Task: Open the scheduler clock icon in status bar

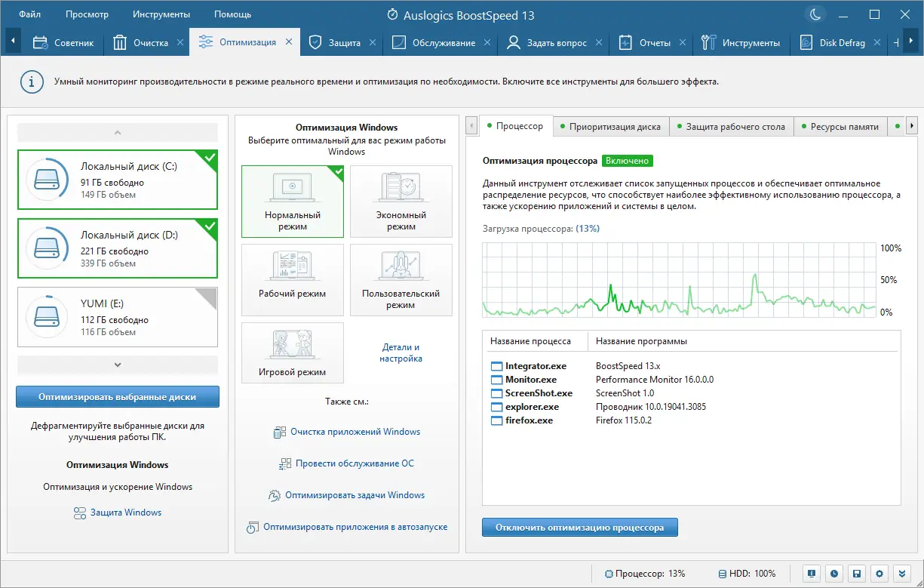Action: tap(833, 573)
